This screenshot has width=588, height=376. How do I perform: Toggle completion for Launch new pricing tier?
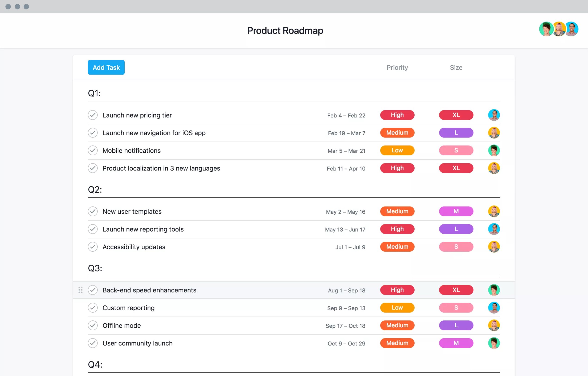[92, 115]
